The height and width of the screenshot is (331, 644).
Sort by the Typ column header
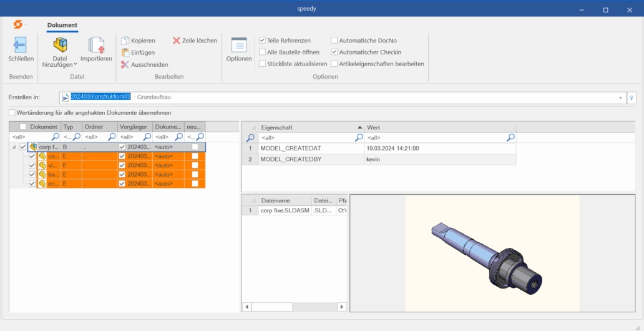click(x=72, y=127)
